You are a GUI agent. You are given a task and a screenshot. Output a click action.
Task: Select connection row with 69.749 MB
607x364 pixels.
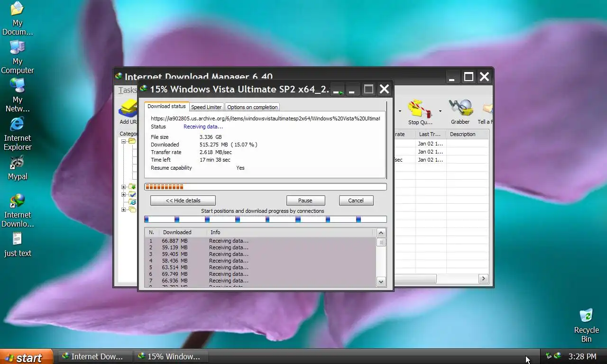[x=260, y=274]
